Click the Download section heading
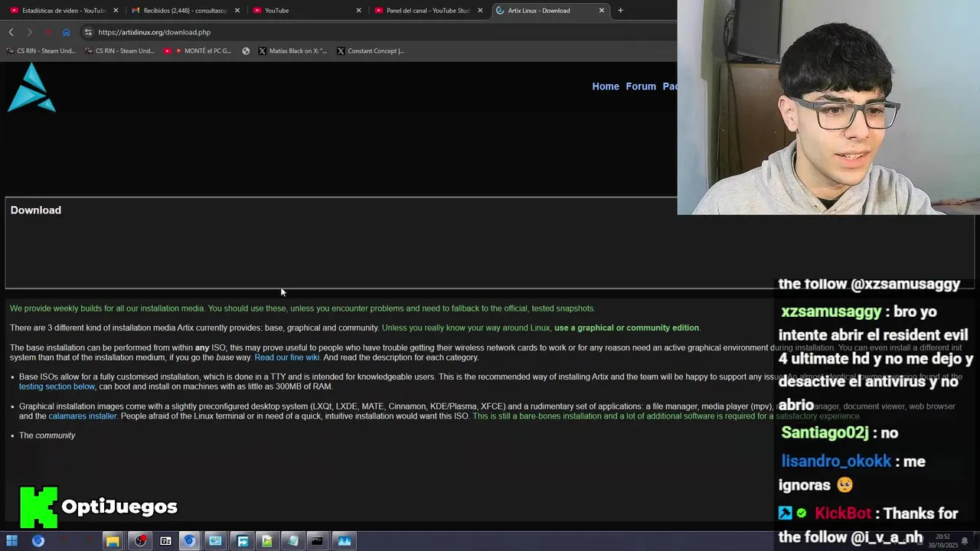Viewport: 980px width, 551px height. (36, 210)
